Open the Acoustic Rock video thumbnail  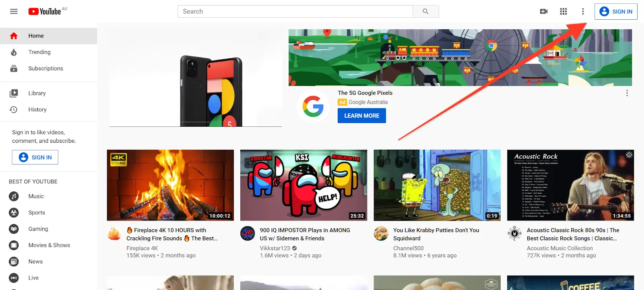570,185
